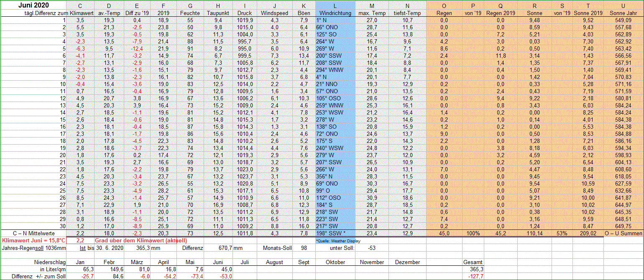Select the Regen 2019 total '45,2'

point(501,233)
